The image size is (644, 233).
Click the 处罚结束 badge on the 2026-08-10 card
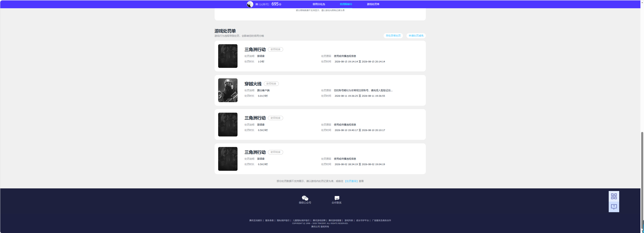click(x=275, y=118)
